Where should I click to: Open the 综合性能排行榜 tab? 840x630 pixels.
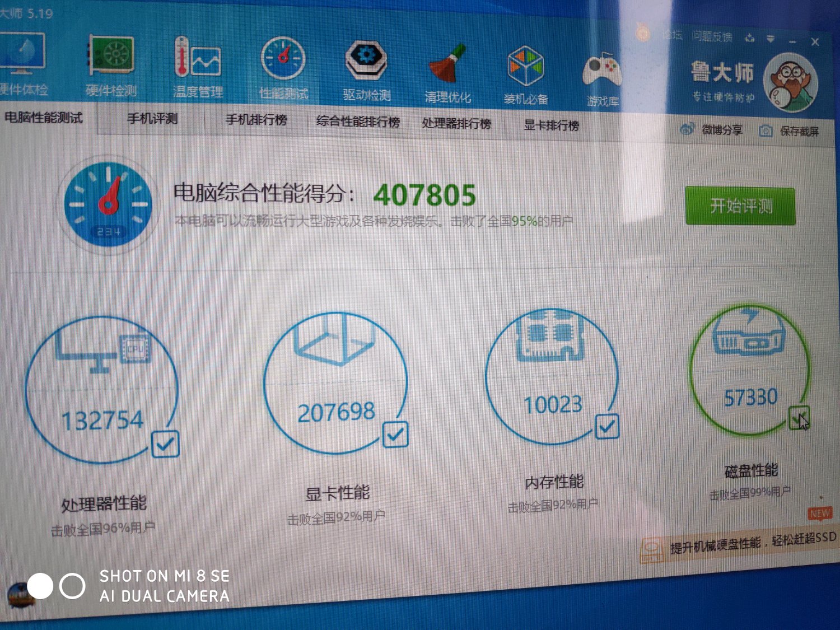tap(358, 122)
